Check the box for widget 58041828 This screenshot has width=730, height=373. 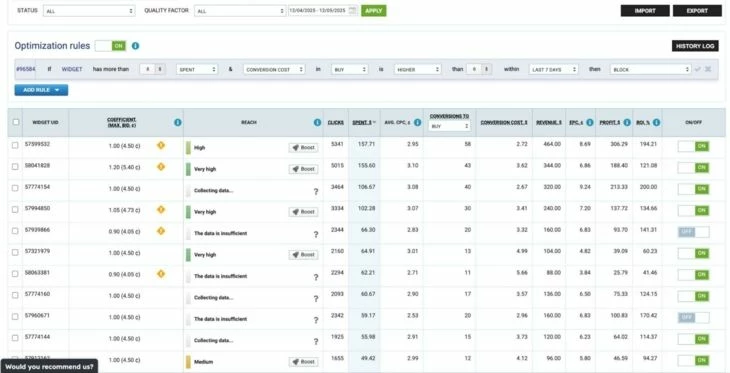pyautogui.click(x=15, y=167)
